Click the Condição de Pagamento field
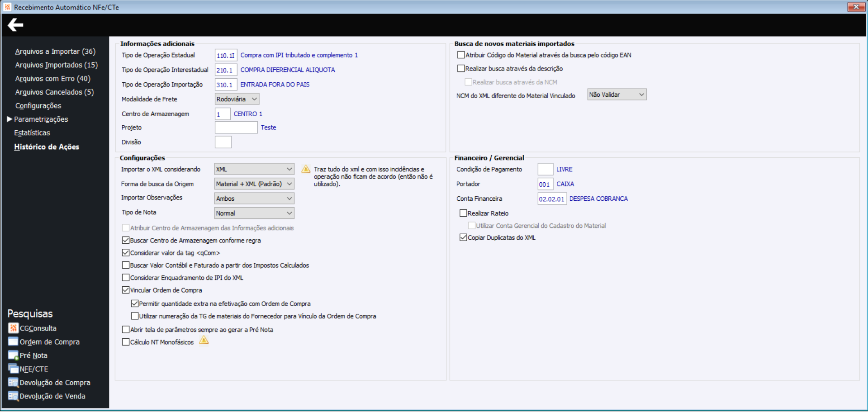 pos(545,169)
